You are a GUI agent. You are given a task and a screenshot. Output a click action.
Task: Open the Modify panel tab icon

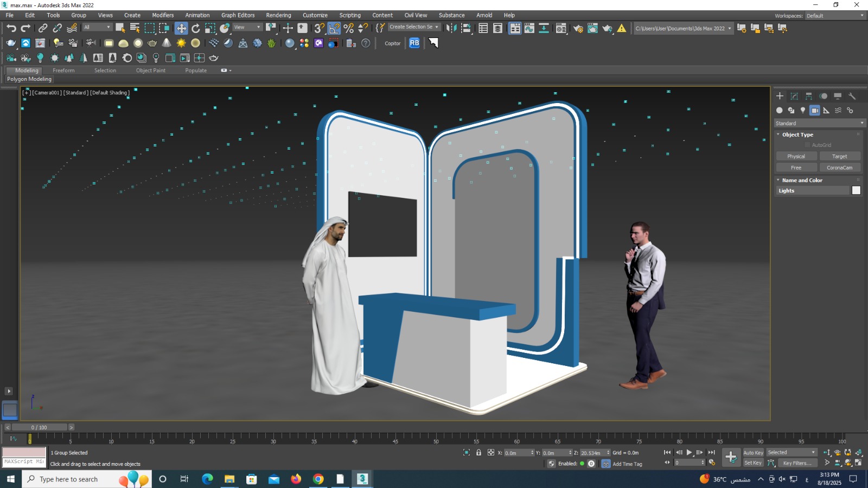(x=794, y=96)
